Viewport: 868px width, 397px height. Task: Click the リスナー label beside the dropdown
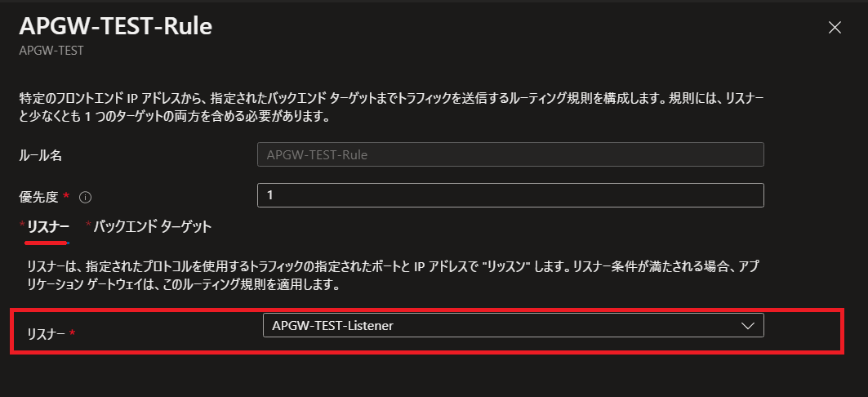pyautogui.click(x=47, y=333)
